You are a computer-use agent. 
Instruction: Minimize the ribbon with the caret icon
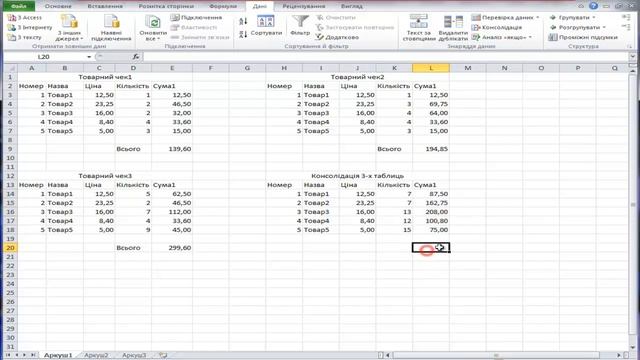(581, 6)
